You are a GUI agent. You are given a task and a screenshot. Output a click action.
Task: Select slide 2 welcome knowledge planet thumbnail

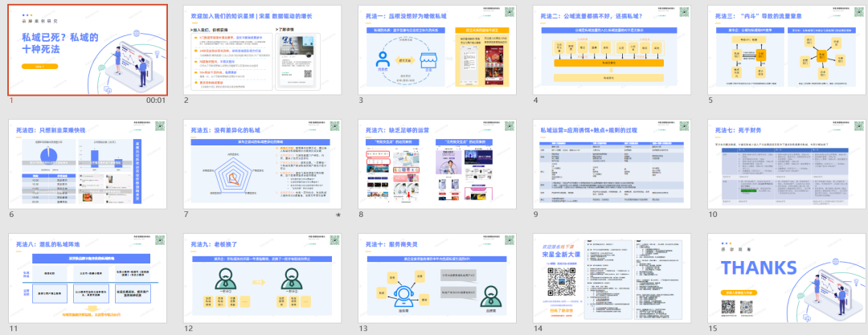(262, 50)
